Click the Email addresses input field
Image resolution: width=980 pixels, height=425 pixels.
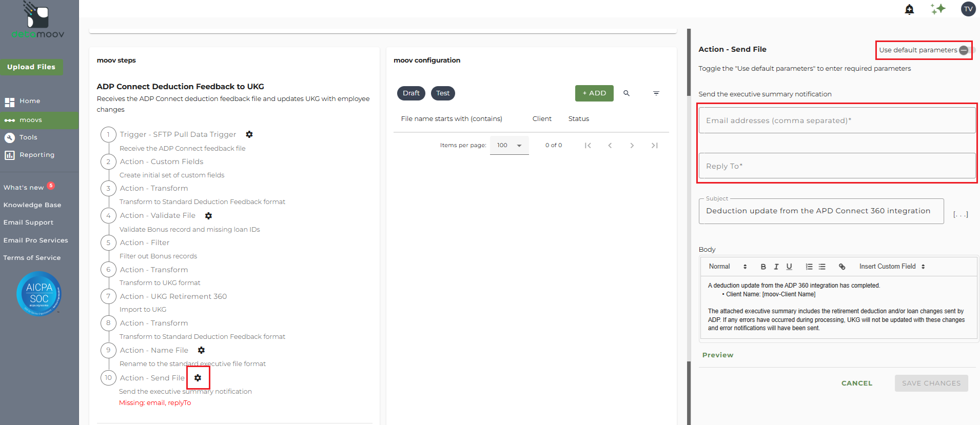[x=837, y=120]
